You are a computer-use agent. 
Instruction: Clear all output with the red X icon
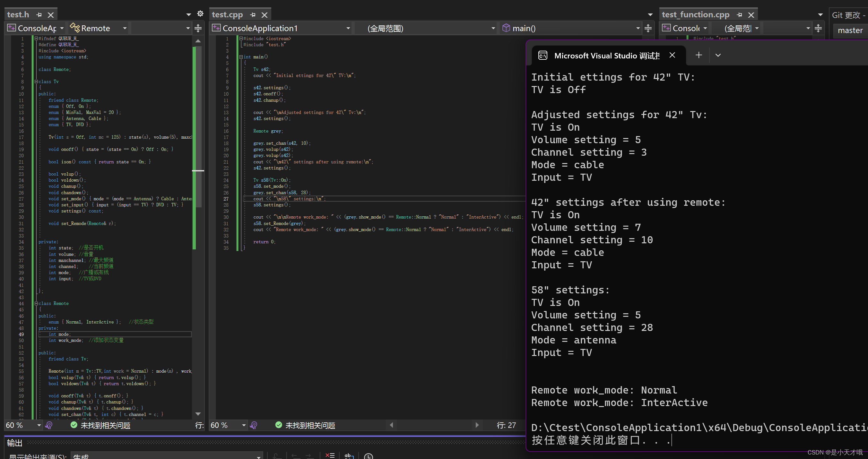click(330, 455)
